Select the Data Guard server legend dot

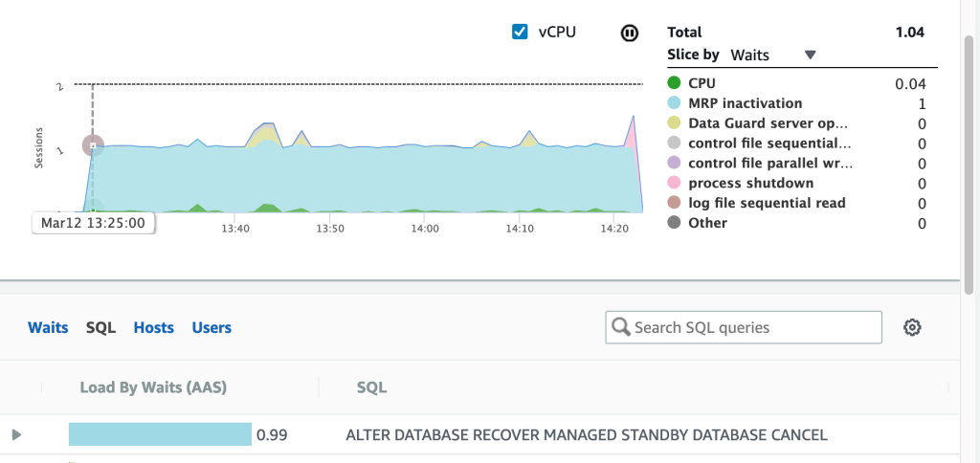click(675, 123)
